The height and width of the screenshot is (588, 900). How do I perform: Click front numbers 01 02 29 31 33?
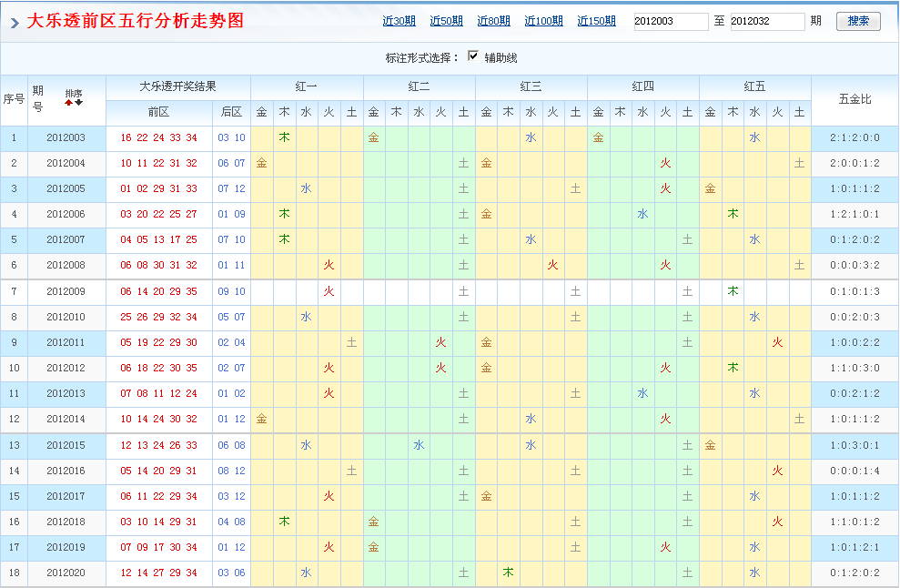[x=159, y=189]
